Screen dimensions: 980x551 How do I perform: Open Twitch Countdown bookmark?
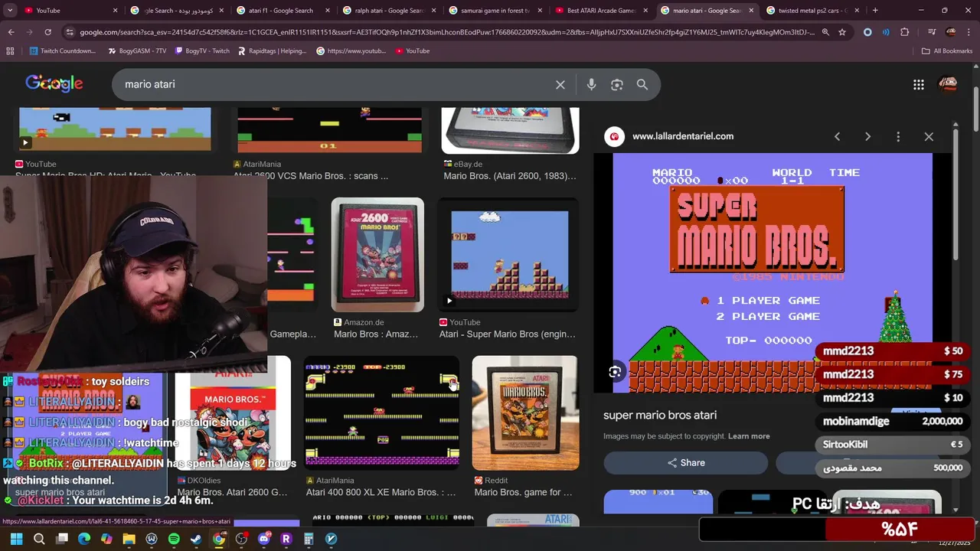click(63, 51)
